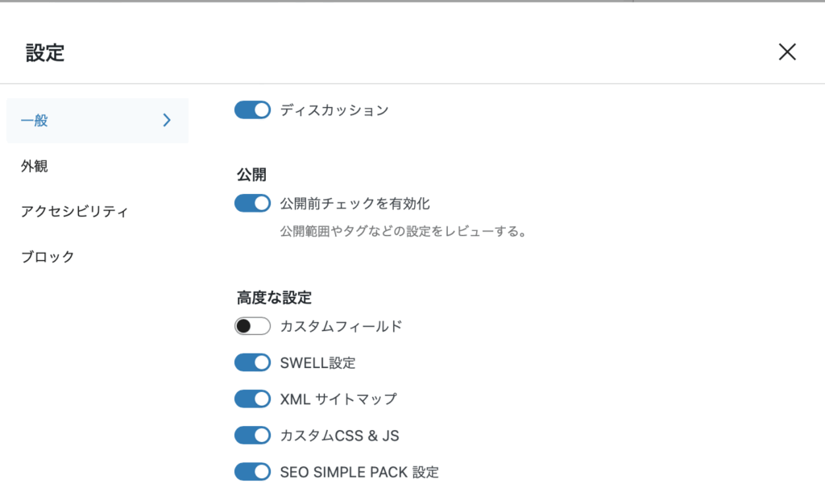Close the 設定 dialog with X icon
Viewport: 825px width, 504px height.
pyautogui.click(x=787, y=52)
